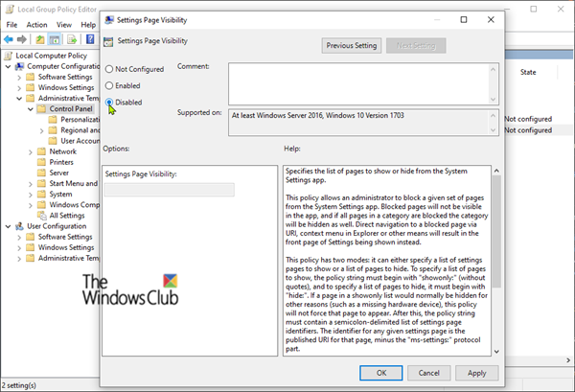Click the State column header
Screen dimensions: 575x392
tap(528, 72)
